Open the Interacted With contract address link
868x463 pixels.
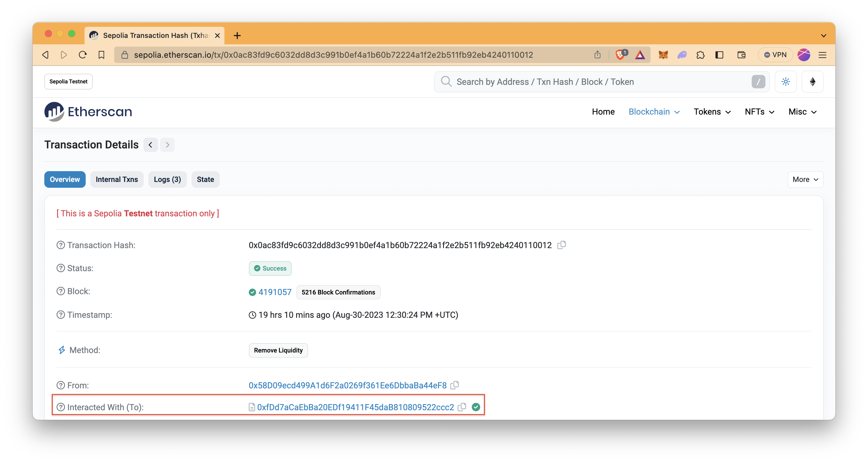[x=356, y=407]
